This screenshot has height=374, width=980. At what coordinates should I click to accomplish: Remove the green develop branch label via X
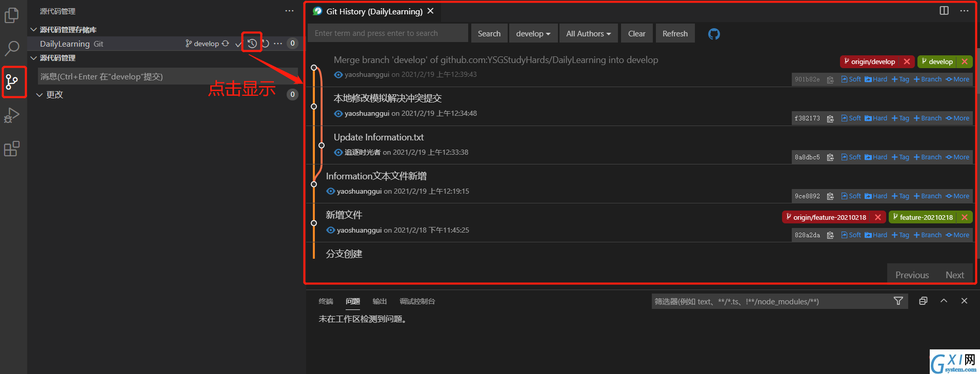pos(965,61)
